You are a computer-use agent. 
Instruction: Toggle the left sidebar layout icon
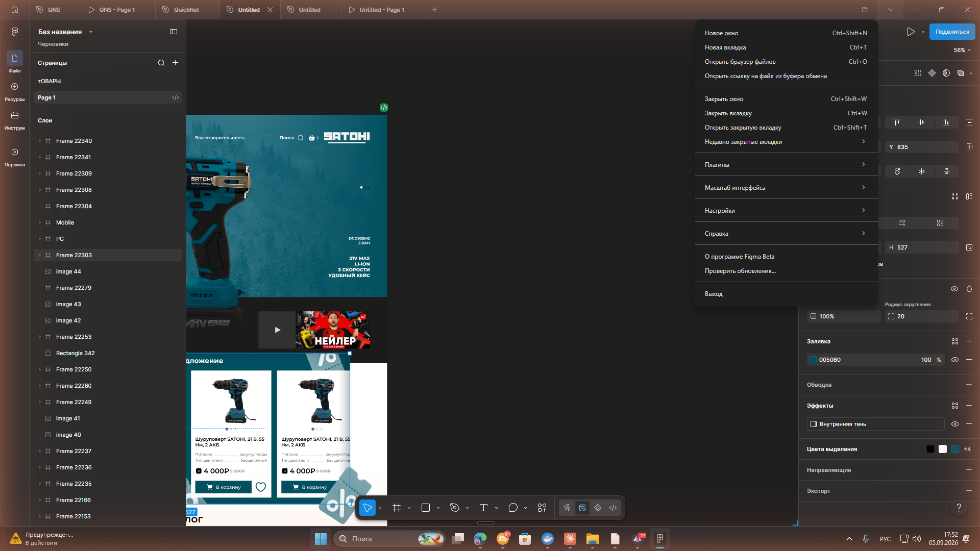click(x=174, y=32)
